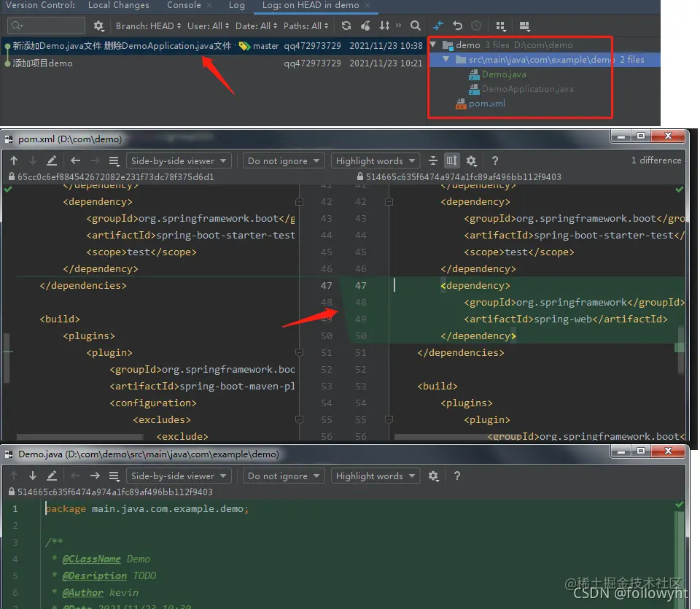This screenshot has height=609, width=700.
Task: Click the lock icon beside hash 65cc0c6ef
Action: click(12, 177)
